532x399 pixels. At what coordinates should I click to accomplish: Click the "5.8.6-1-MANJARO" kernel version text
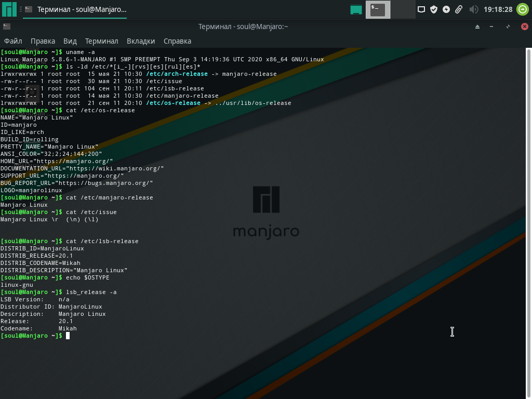(x=78, y=59)
